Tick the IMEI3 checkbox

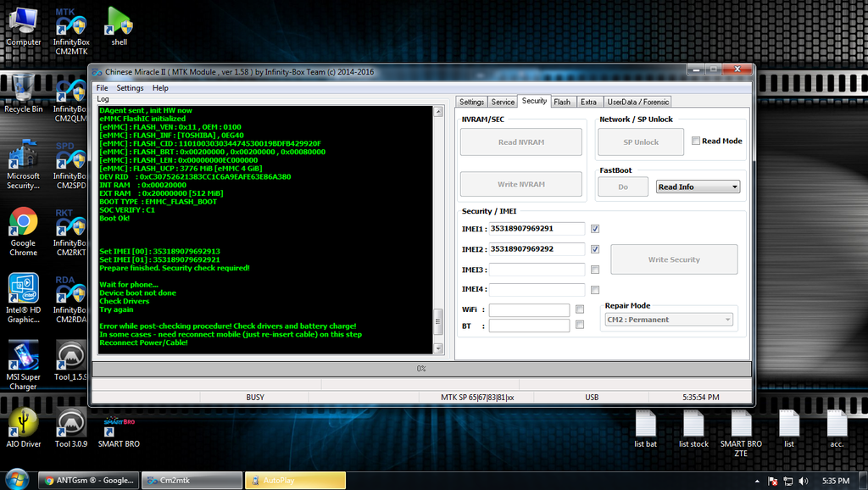[x=595, y=270]
